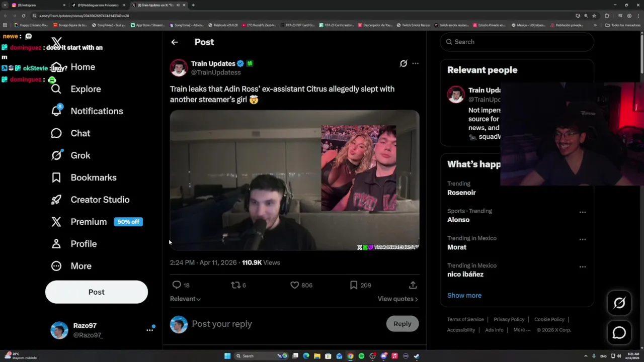This screenshot has height=362, width=644.
Task: Open the X Home page
Action: 73,67
